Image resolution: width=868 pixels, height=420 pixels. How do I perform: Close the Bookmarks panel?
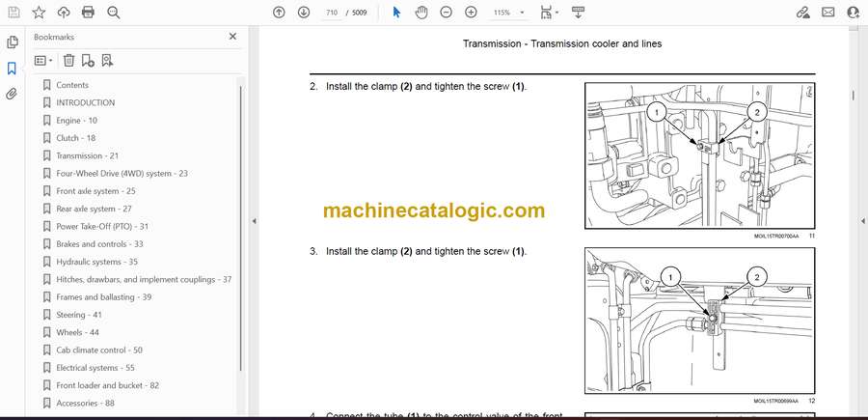click(232, 37)
